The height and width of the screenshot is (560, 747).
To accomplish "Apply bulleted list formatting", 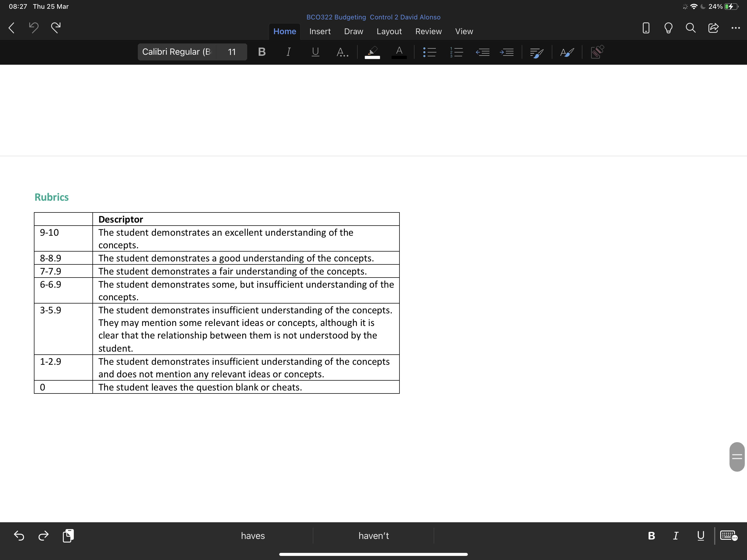I will click(x=430, y=52).
